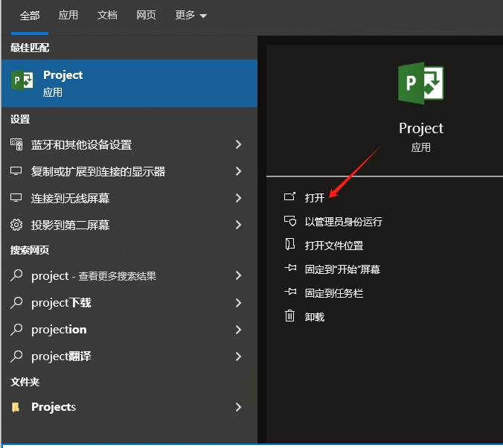Image resolution: width=503 pixels, height=448 pixels.
Task: Switch to the 网页 tab
Action: pyautogui.click(x=147, y=15)
